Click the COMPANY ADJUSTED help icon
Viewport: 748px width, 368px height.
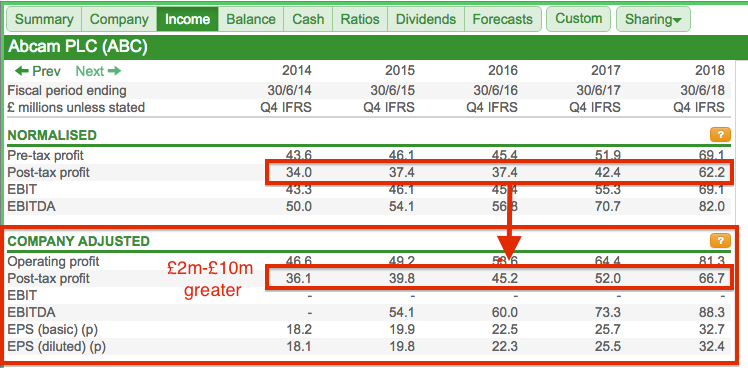point(720,241)
